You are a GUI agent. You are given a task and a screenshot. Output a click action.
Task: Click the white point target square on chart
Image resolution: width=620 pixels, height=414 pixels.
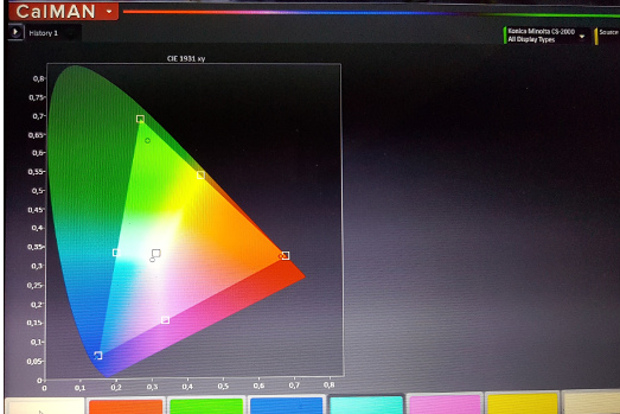[x=156, y=254]
